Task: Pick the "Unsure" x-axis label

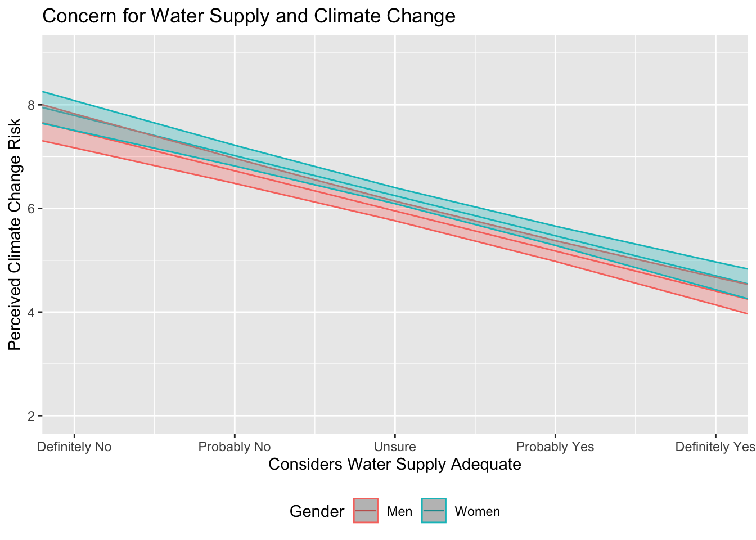Action: (395, 447)
